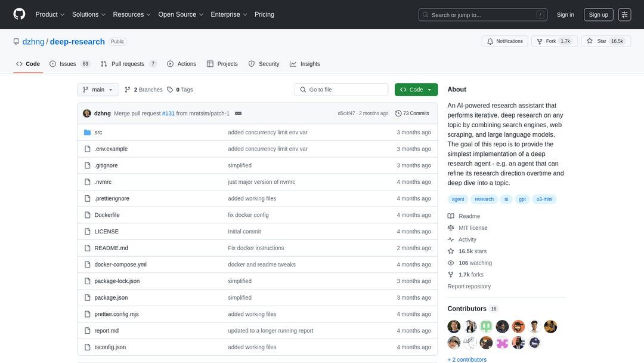Screen dimensions: 644x363
Task: Expand the Solutions dropdown
Action: (89, 14)
